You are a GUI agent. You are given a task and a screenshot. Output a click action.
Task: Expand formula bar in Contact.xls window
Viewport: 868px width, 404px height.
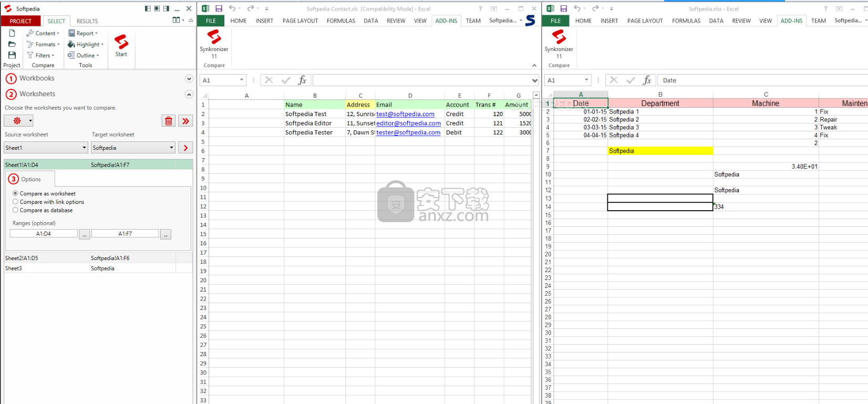tap(535, 80)
